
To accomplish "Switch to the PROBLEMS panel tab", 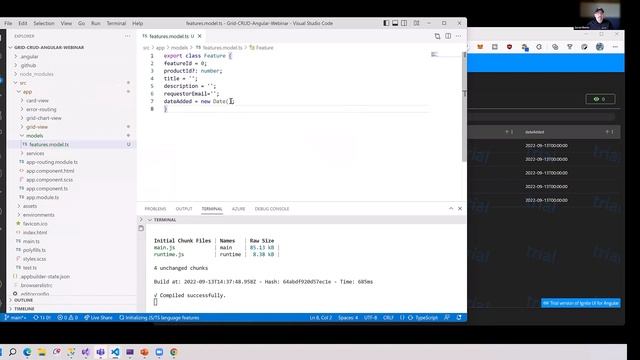I will click(x=156, y=209).
